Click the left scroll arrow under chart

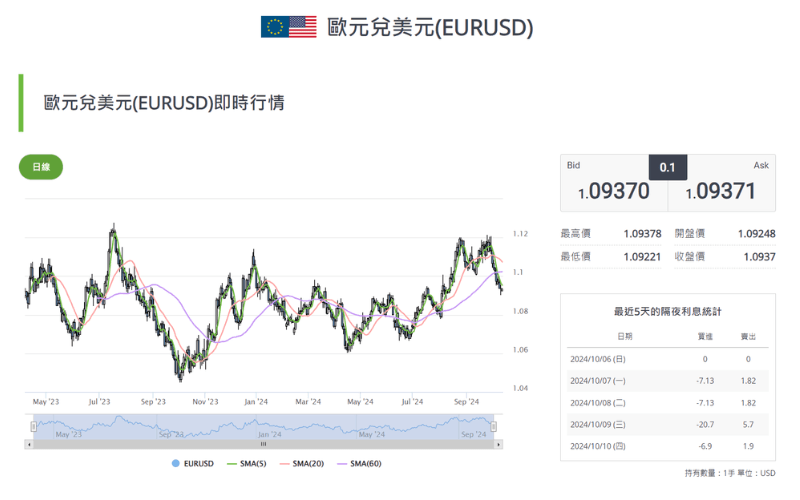point(29,444)
